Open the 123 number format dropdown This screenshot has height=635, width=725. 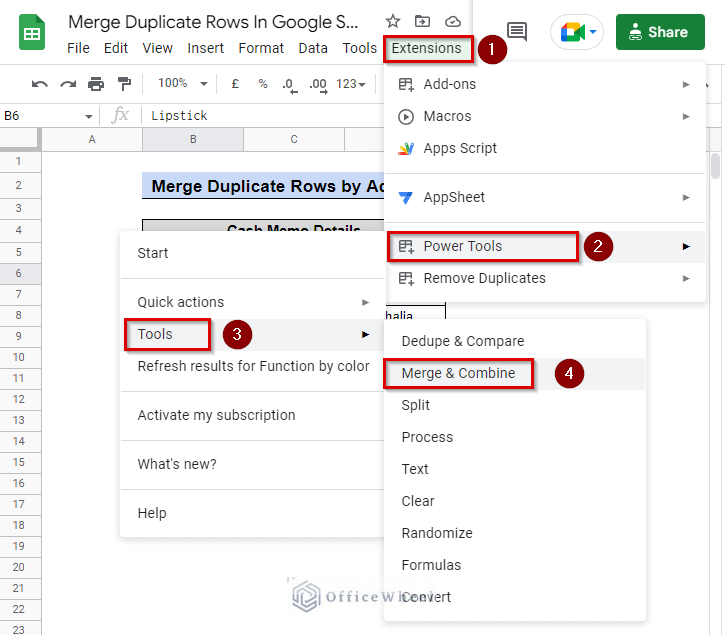350,84
